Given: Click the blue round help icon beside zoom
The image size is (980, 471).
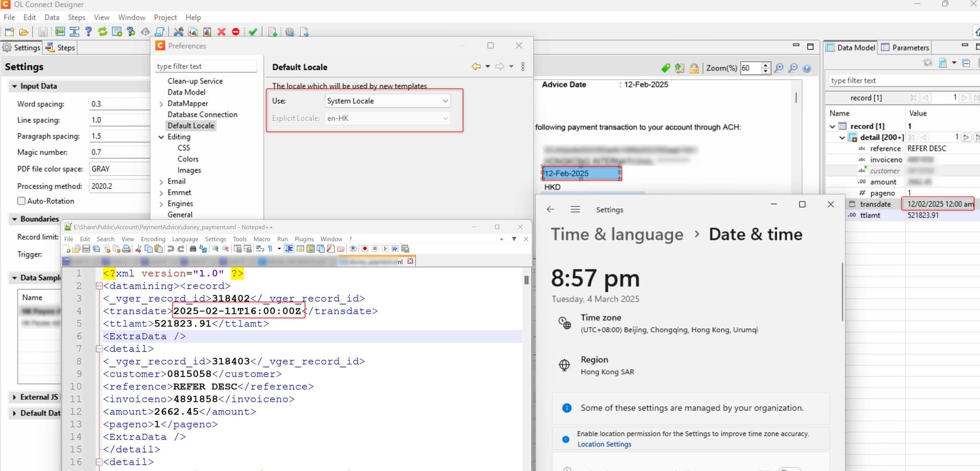Looking at the screenshot, I should (807, 68).
